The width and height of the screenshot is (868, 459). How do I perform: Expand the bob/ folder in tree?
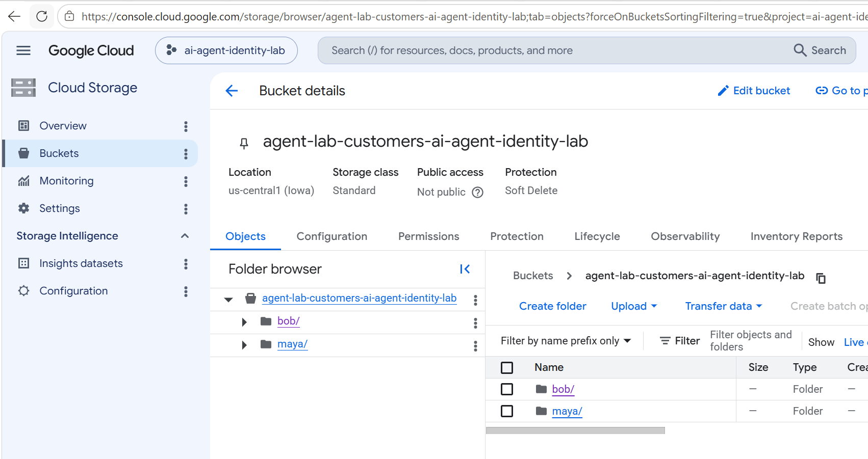[244, 322]
